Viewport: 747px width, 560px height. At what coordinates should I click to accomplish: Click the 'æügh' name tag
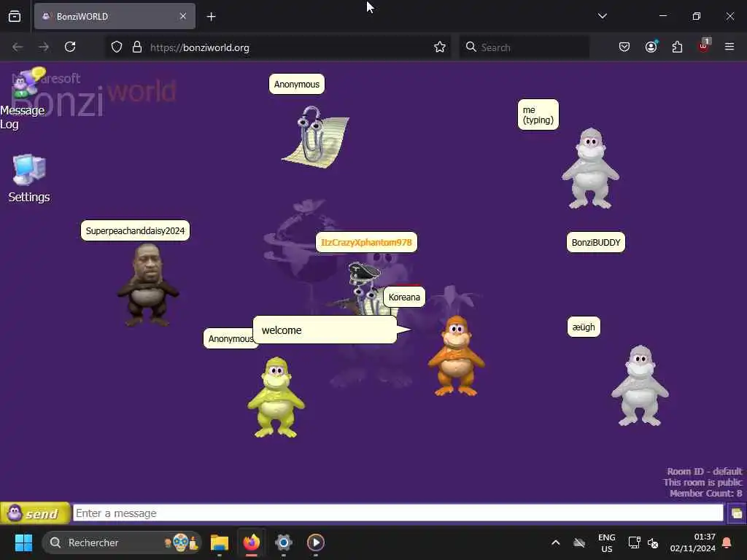(584, 327)
